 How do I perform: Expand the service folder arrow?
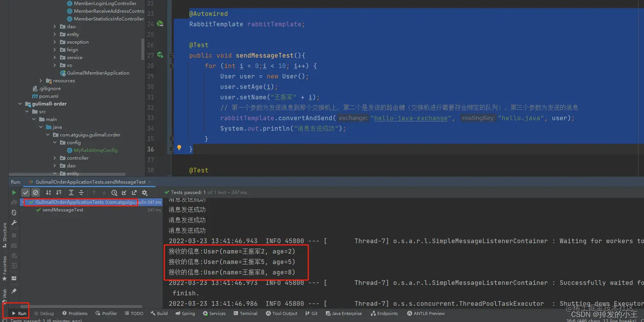click(x=55, y=57)
